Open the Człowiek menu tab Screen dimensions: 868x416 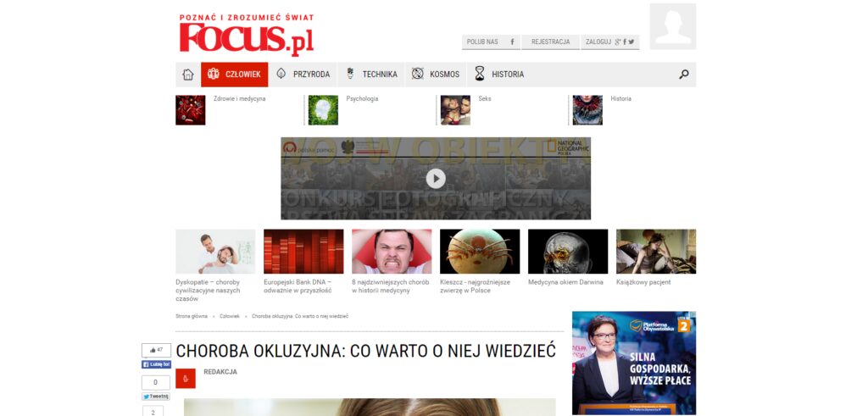point(235,75)
